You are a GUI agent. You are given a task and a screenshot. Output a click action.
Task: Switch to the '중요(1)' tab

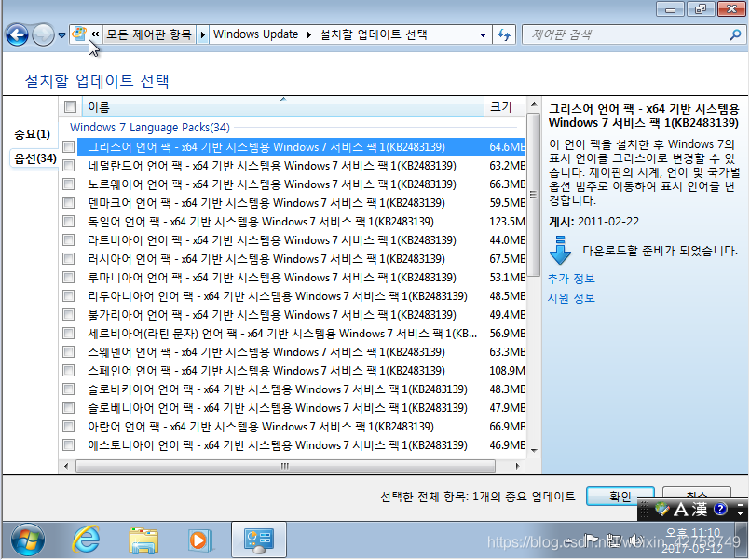click(32, 134)
